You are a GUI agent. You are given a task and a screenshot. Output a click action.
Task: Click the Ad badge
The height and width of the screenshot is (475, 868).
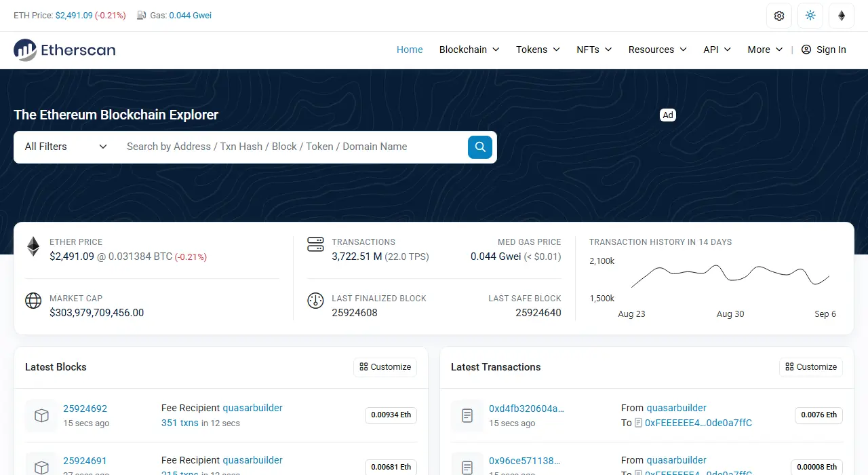tap(668, 115)
